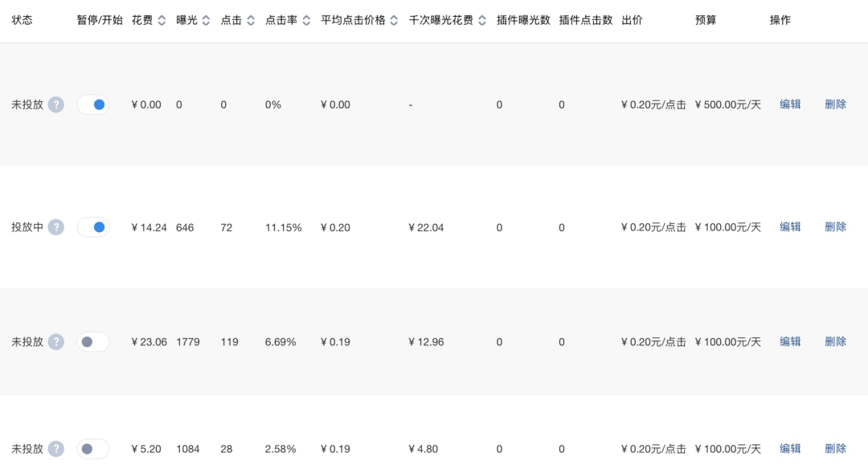Click help icon in ¥0.00 spend row
Viewport: 868px width, 473px height.
point(55,104)
